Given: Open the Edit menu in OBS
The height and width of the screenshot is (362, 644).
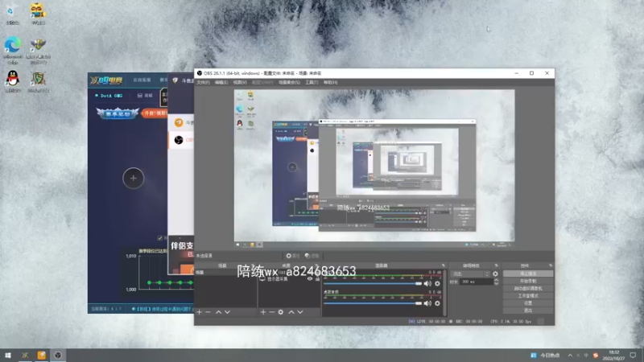Looking at the screenshot, I should click(x=221, y=83).
